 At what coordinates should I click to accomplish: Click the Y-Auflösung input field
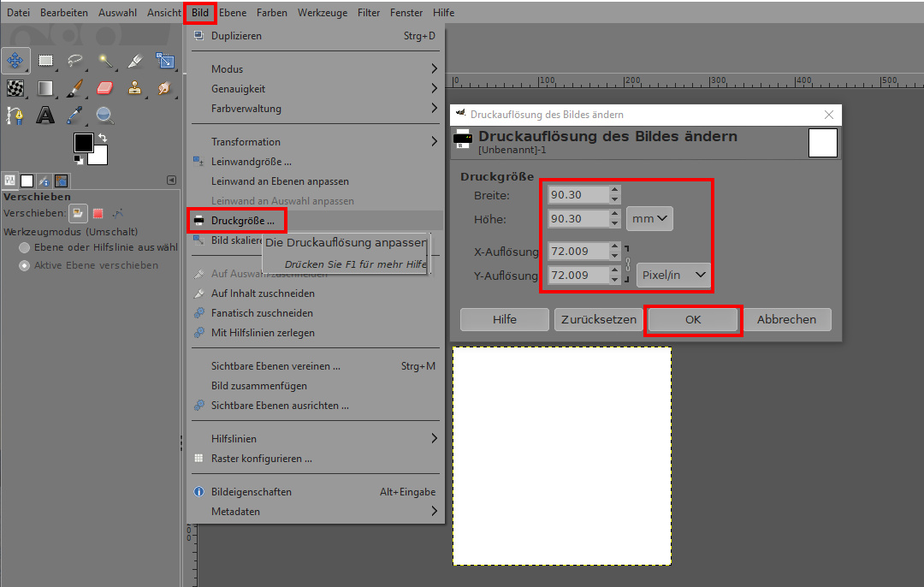[578, 276]
